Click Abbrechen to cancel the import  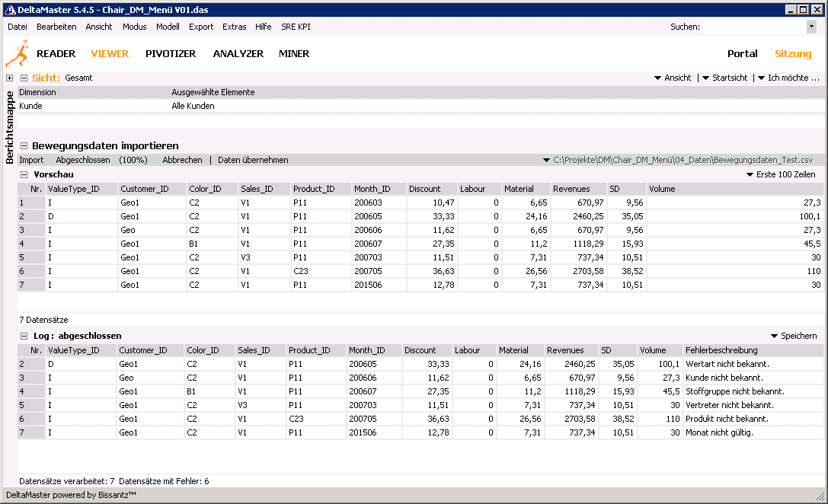(182, 161)
